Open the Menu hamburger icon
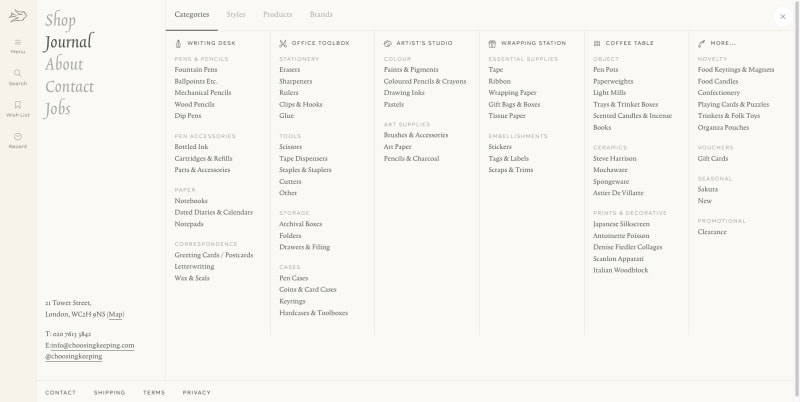 18,42
